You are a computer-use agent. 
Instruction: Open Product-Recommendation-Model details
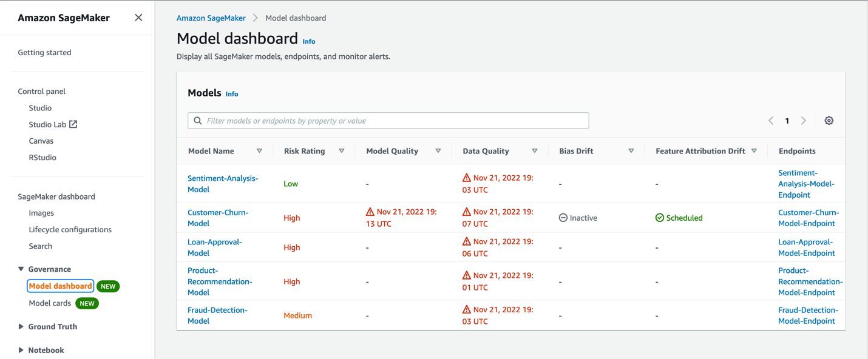click(220, 281)
